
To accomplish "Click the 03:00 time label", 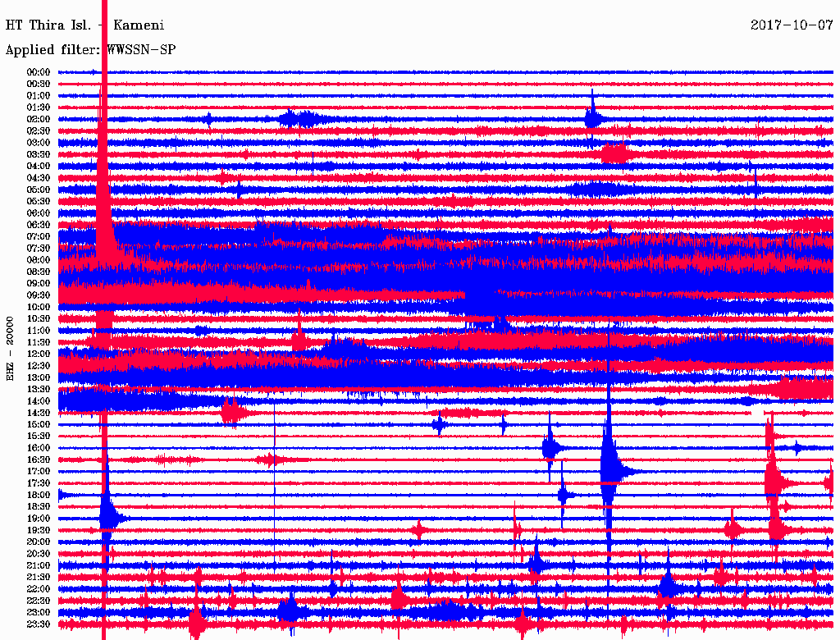I will tap(39, 143).
